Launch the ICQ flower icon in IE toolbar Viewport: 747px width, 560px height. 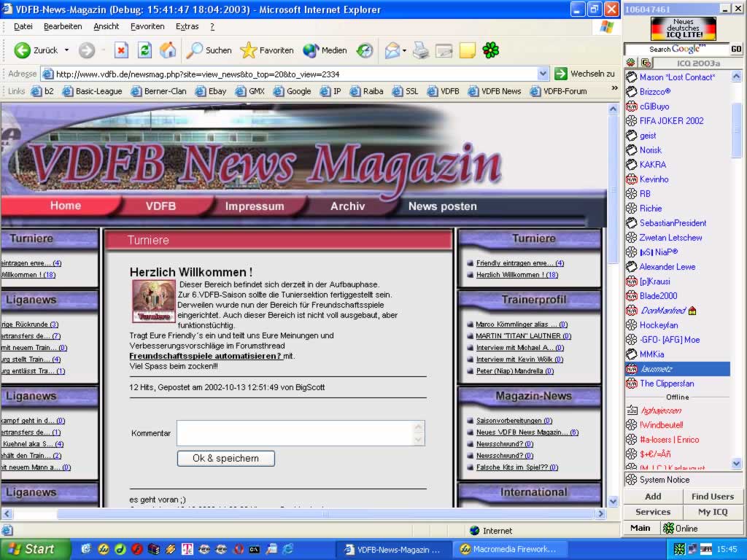tap(491, 50)
